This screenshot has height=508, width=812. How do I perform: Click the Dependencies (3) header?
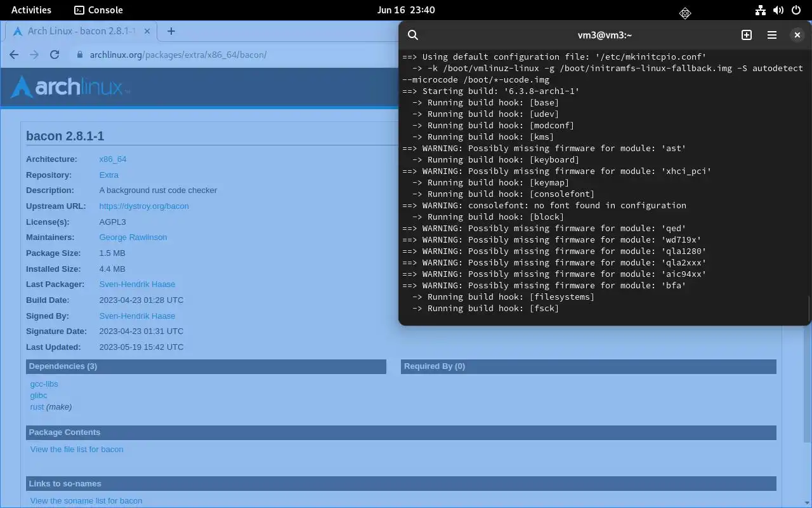(206, 366)
